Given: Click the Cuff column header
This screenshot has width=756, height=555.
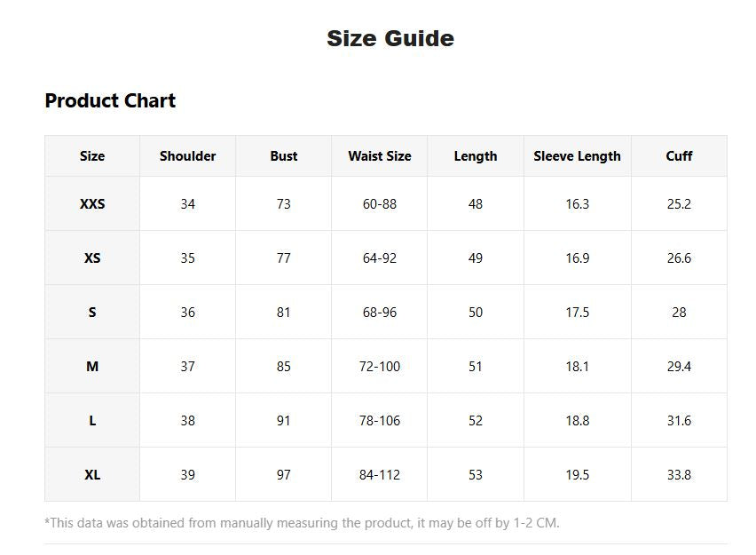Looking at the screenshot, I should [679, 156].
